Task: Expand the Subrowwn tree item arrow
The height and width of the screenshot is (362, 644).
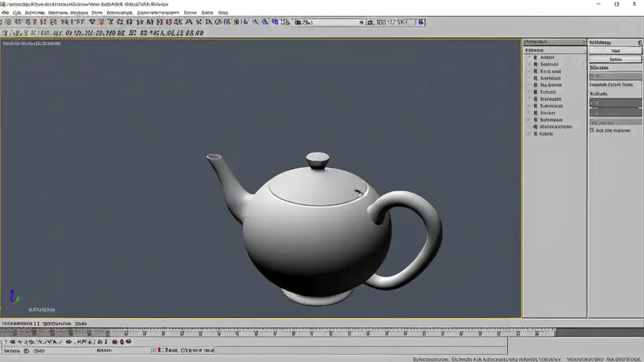Action: click(528, 120)
